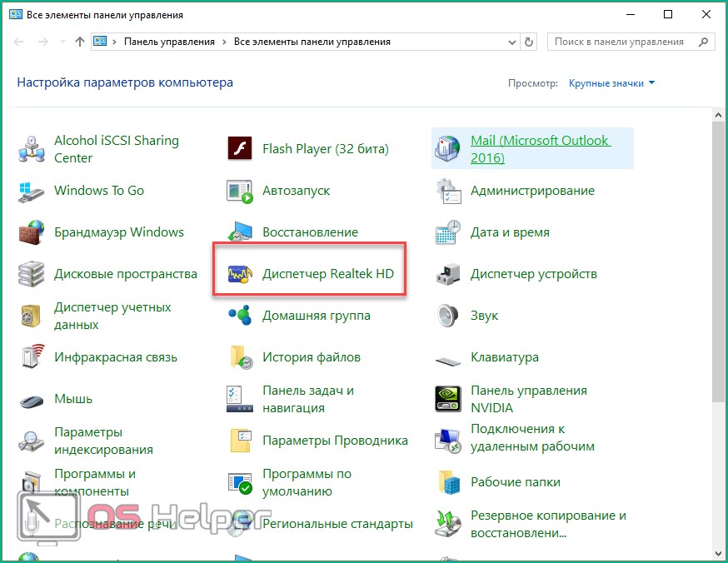Open the История файлов folder icon
This screenshot has width=728, height=563.
coord(241,357)
